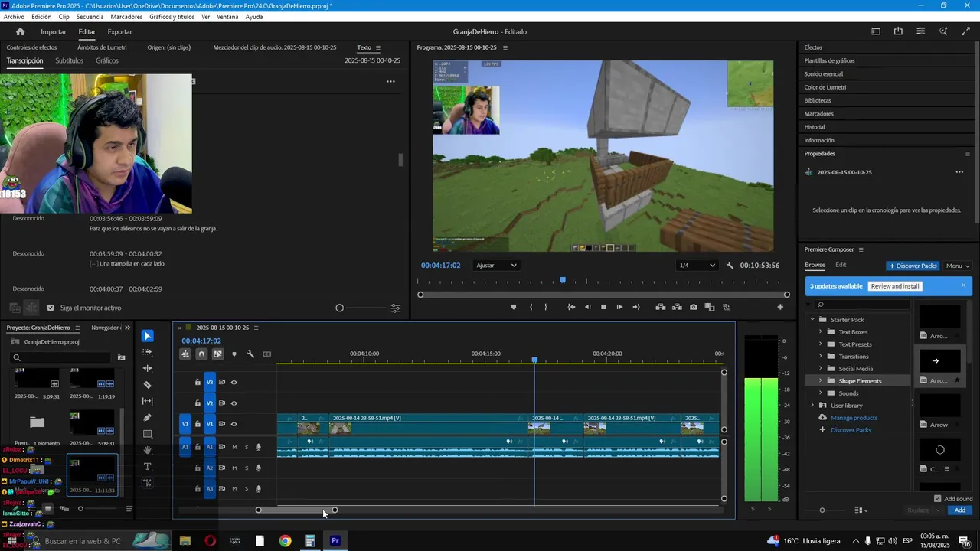
Task: Expand the Social Media folder
Action: (x=821, y=369)
